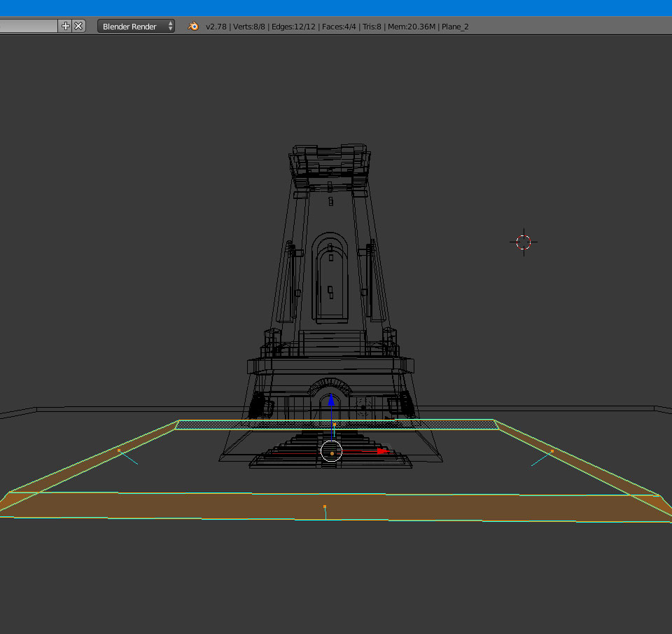Click the render engine dropdown up-down arrows
Image resolution: width=672 pixels, height=634 pixels.
[x=170, y=26]
